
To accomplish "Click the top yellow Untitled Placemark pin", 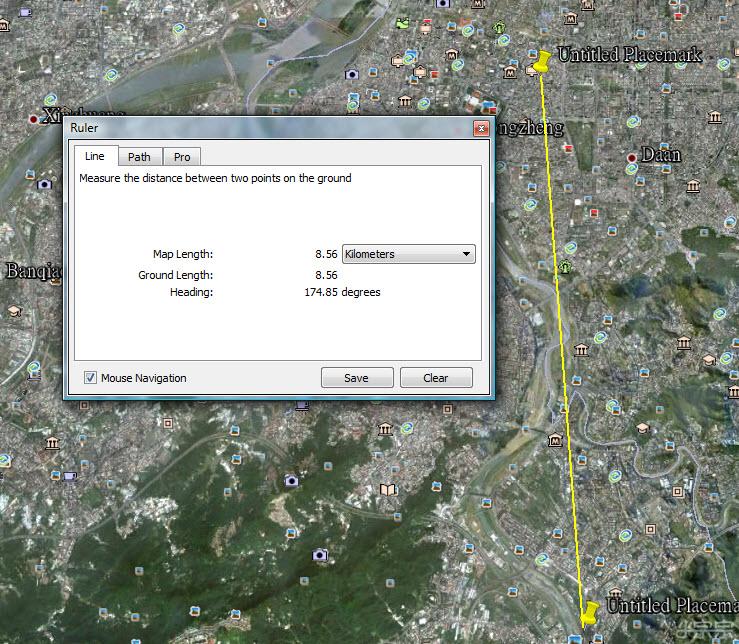I will [543, 62].
